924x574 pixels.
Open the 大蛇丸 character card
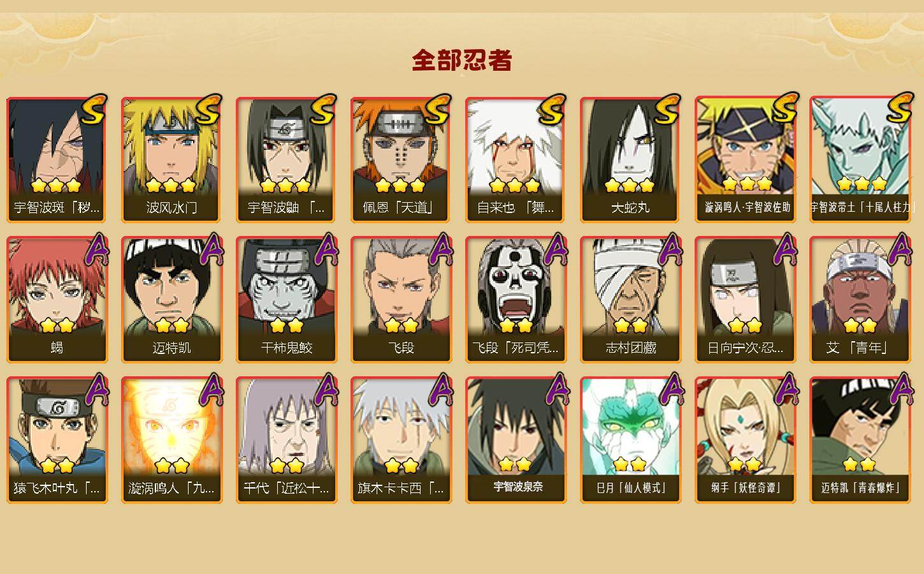tap(630, 159)
